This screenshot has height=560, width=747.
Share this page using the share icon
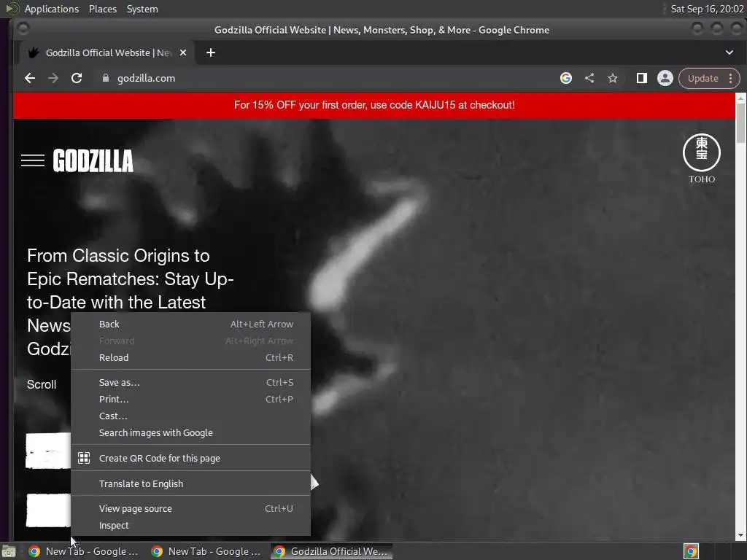coord(589,78)
